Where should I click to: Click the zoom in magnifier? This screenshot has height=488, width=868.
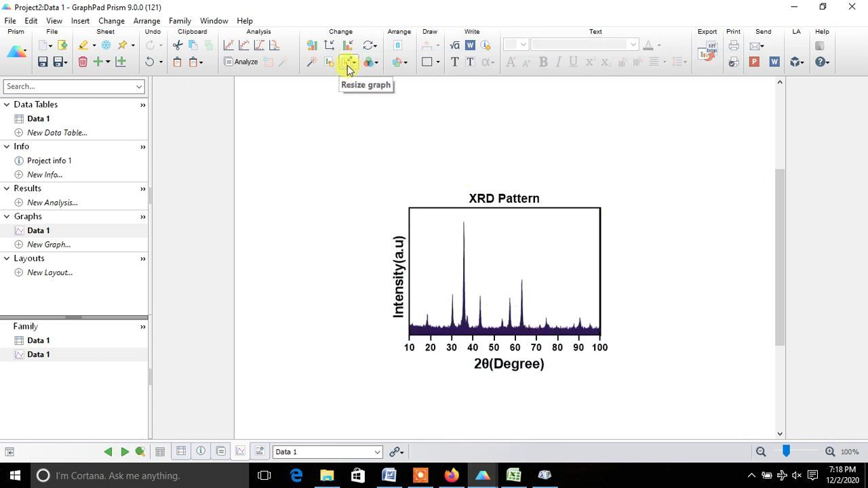(830, 452)
